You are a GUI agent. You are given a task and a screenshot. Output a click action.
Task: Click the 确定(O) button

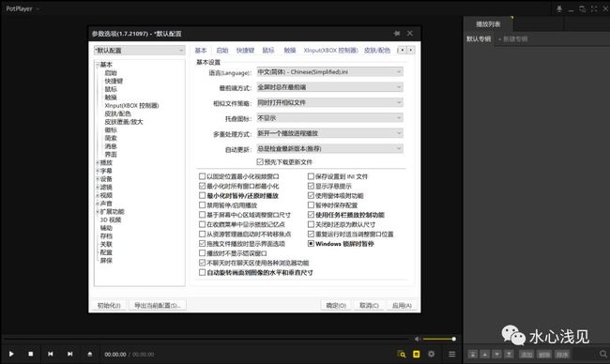336,306
